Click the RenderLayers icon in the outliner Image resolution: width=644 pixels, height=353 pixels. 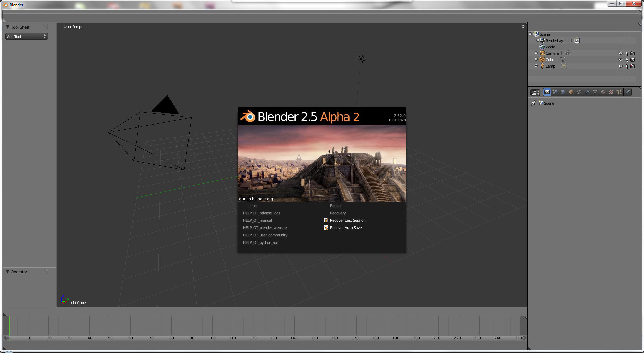pos(542,40)
